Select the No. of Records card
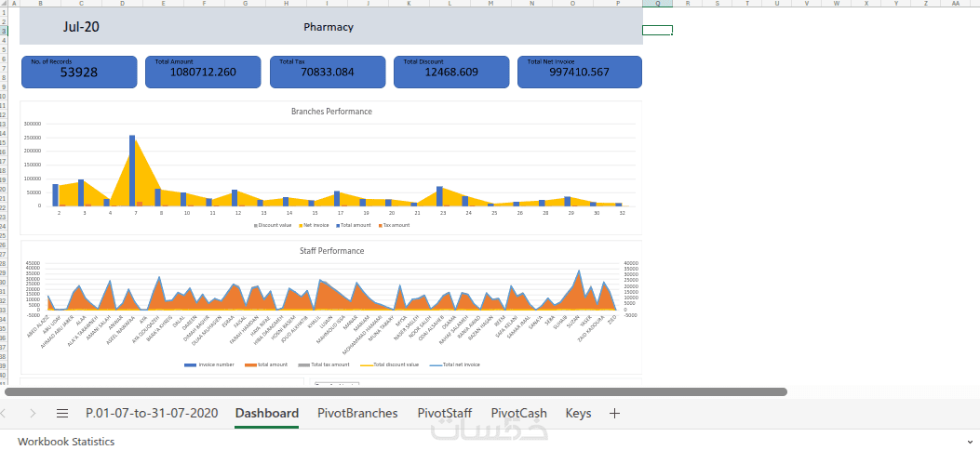 [79, 72]
